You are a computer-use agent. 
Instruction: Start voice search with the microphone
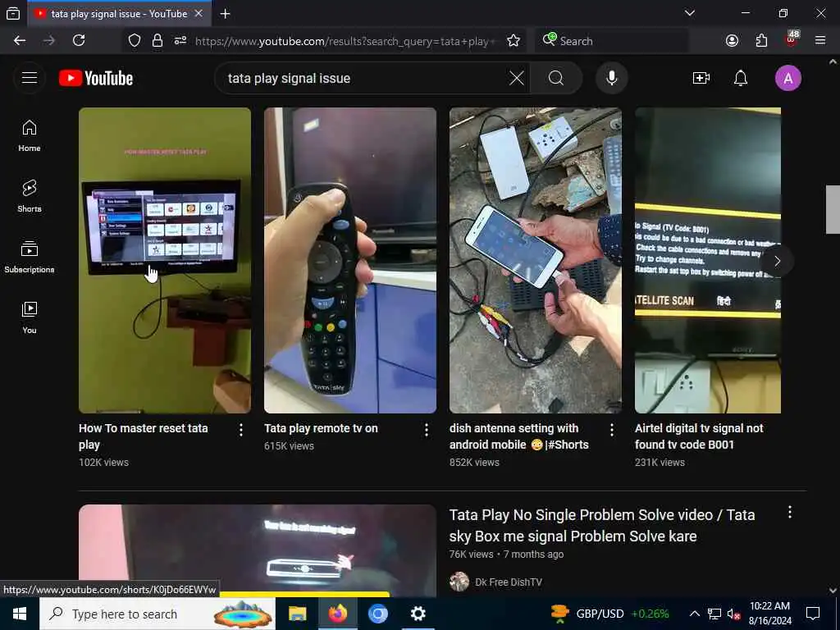coord(611,78)
